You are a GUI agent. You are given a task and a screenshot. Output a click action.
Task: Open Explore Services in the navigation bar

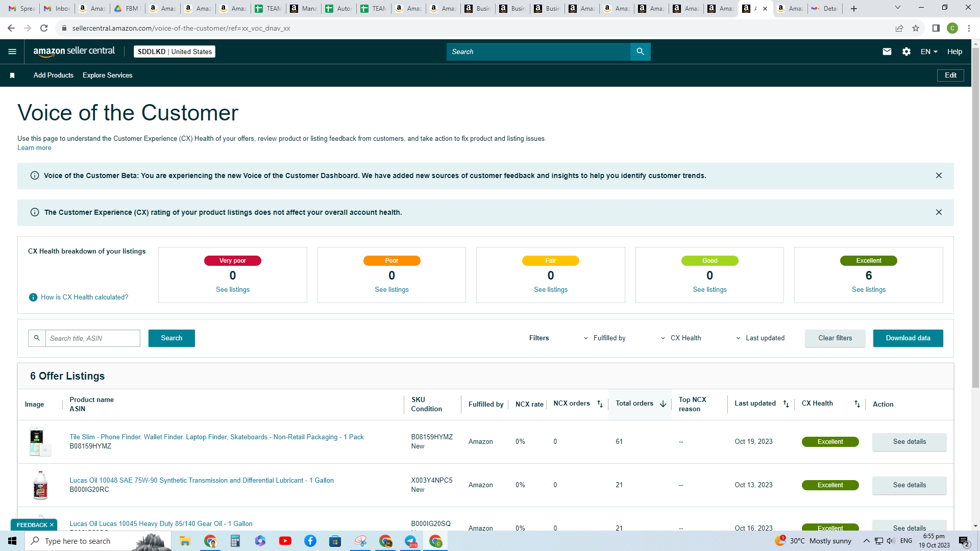pyautogui.click(x=108, y=76)
